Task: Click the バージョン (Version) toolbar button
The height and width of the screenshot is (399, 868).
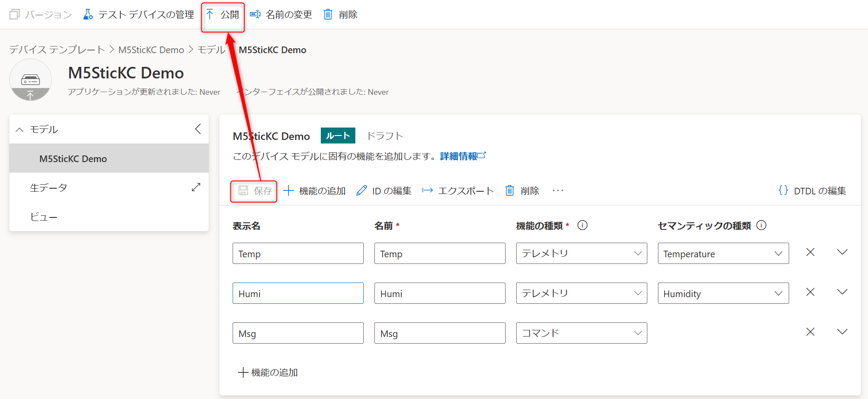Action: (40, 15)
